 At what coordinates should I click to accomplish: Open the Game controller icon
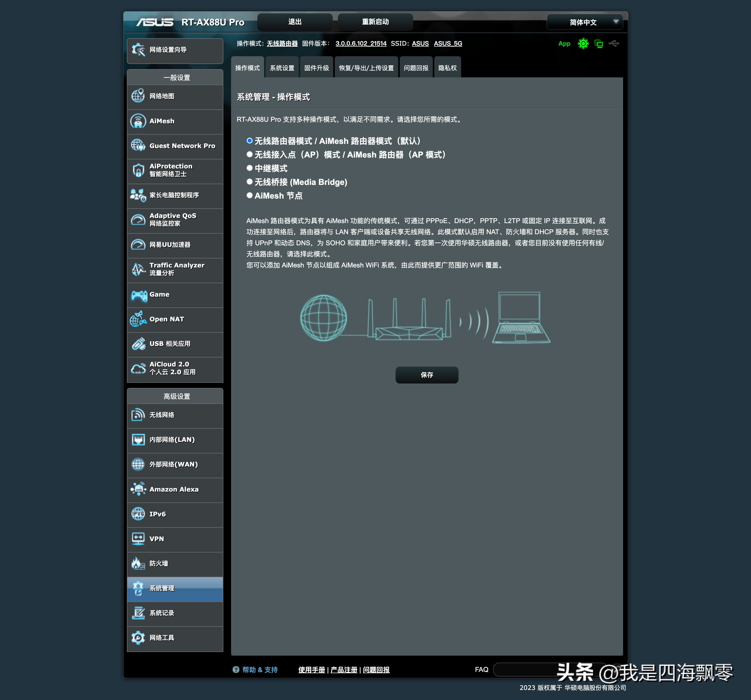click(x=139, y=295)
